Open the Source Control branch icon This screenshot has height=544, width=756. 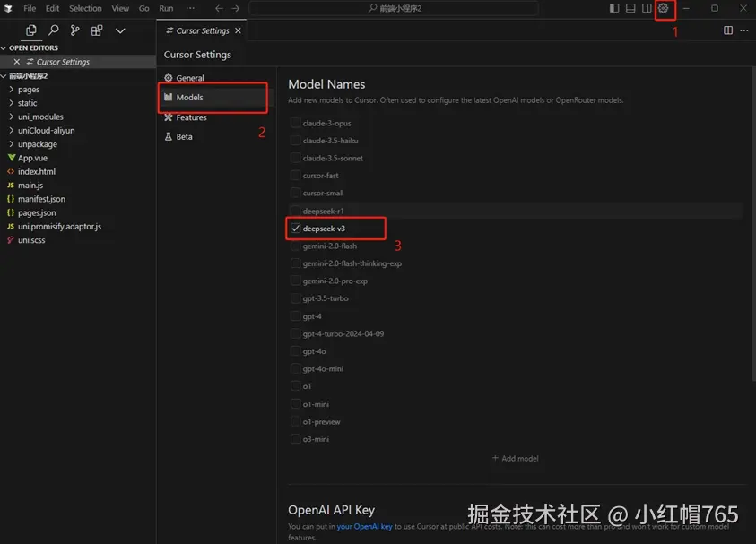coord(74,30)
